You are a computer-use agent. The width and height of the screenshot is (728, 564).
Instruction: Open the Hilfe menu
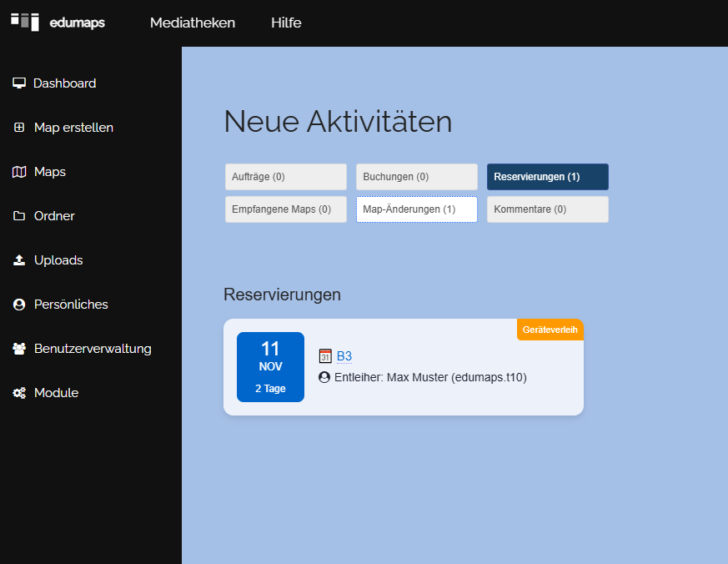pyautogui.click(x=286, y=23)
